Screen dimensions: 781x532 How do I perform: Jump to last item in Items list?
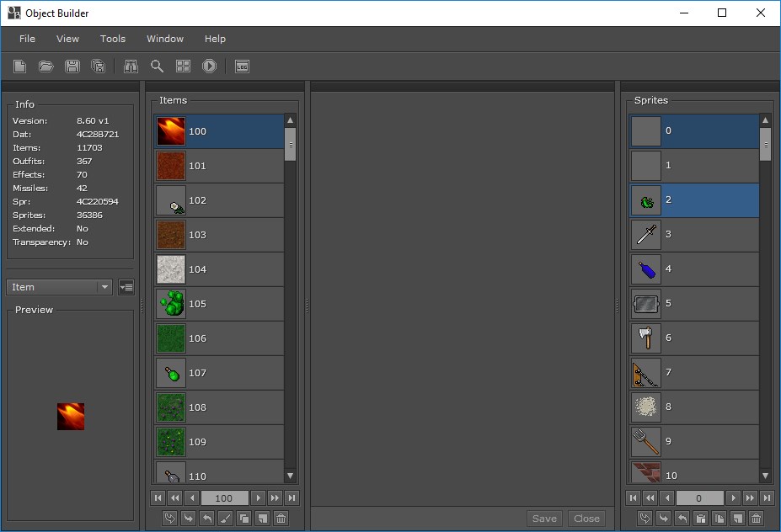coord(292,498)
